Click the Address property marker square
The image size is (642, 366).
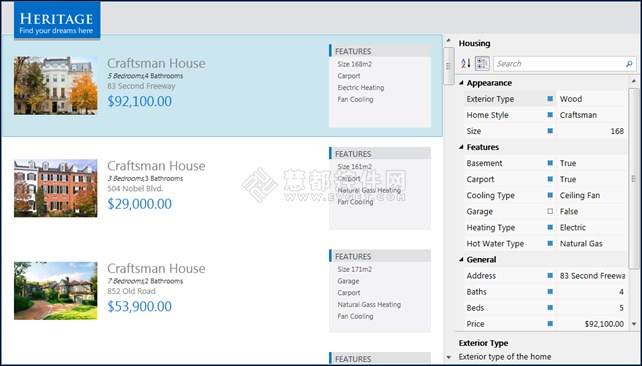pos(550,276)
